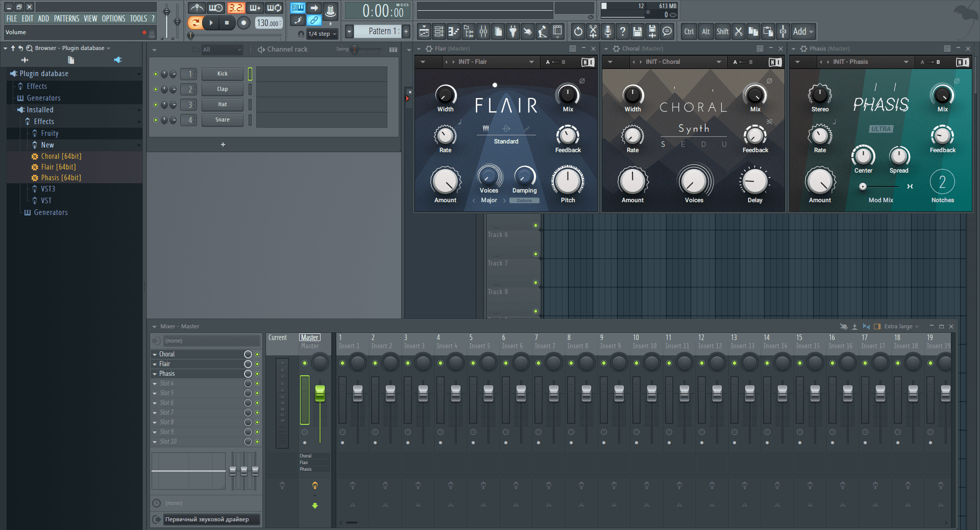Screen dimensions: 980x530
Task: Start playback with the play button
Action: click(x=211, y=22)
